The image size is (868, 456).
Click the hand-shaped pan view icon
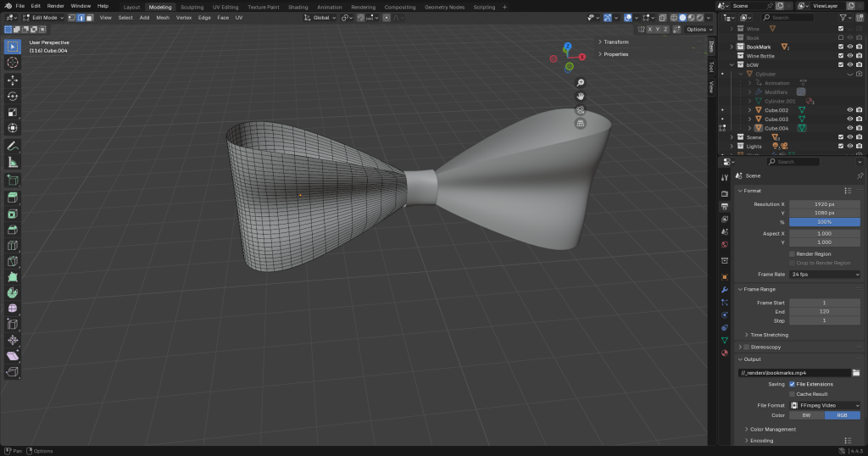tap(581, 96)
